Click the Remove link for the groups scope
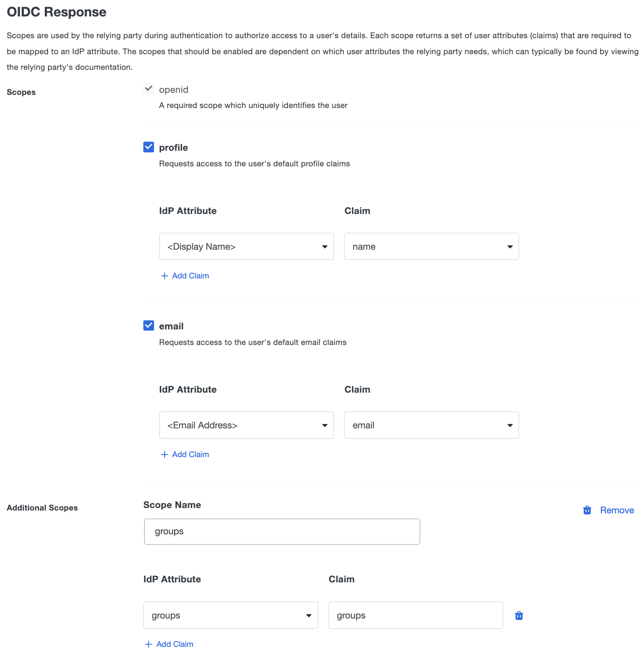644x653 pixels. 617,510
